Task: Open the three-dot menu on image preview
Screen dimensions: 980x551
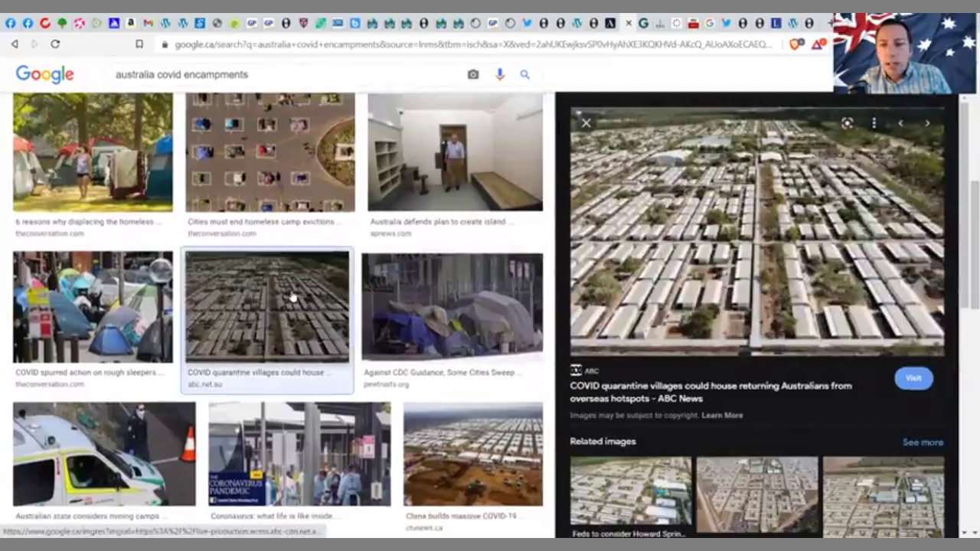Action: click(874, 123)
